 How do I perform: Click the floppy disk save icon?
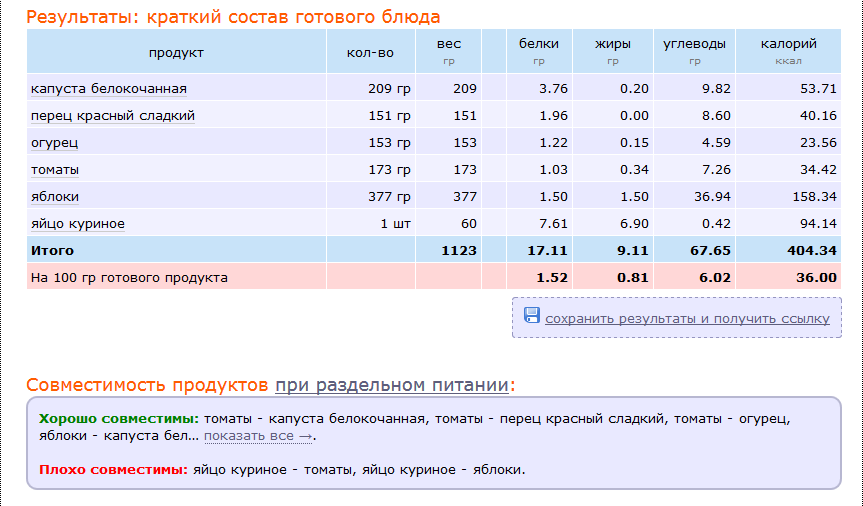pyautogui.click(x=532, y=317)
